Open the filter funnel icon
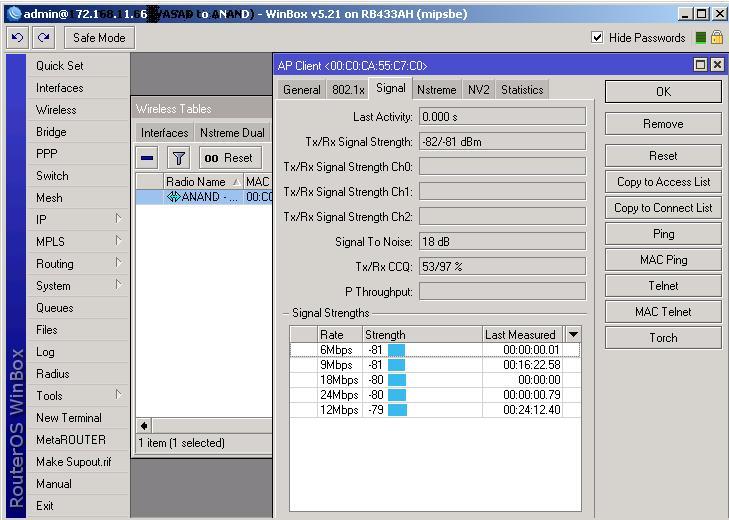 coord(179,158)
